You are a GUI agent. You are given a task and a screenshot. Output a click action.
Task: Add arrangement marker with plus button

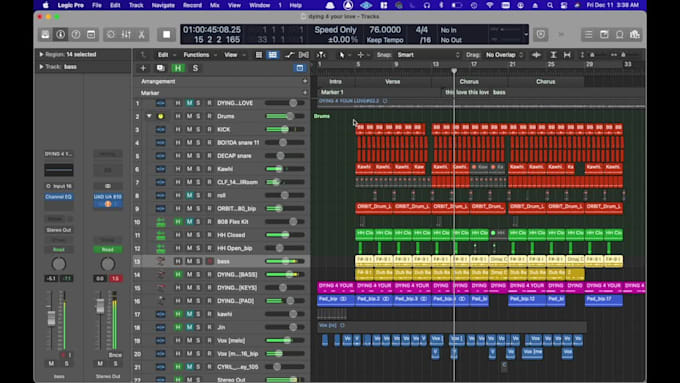pos(305,82)
